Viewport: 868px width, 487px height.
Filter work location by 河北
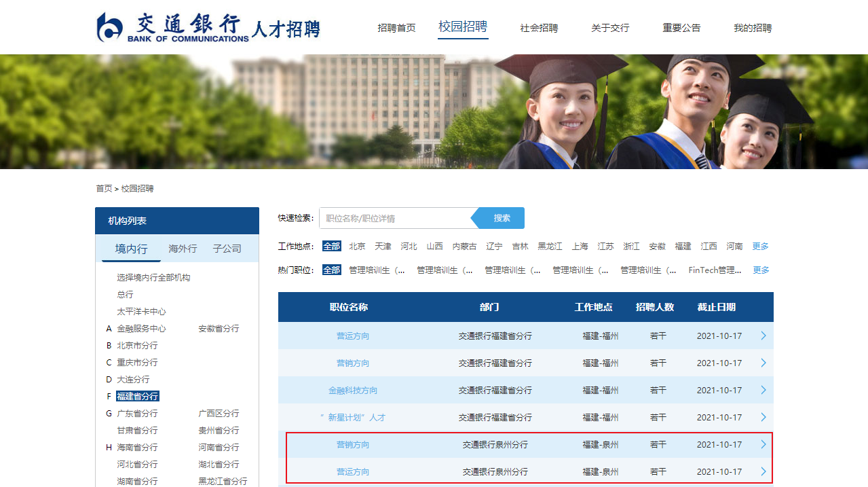coord(409,246)
